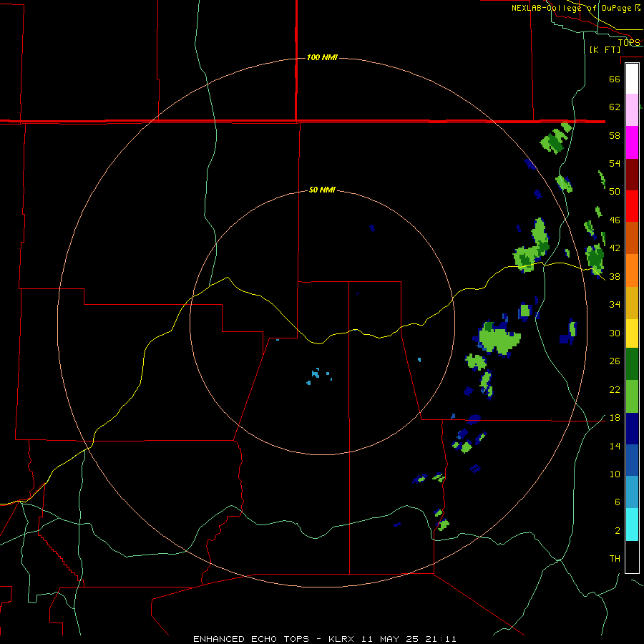Click the "22" legend value
This screenshot has width=644, height=644.
tap(615, 389)
